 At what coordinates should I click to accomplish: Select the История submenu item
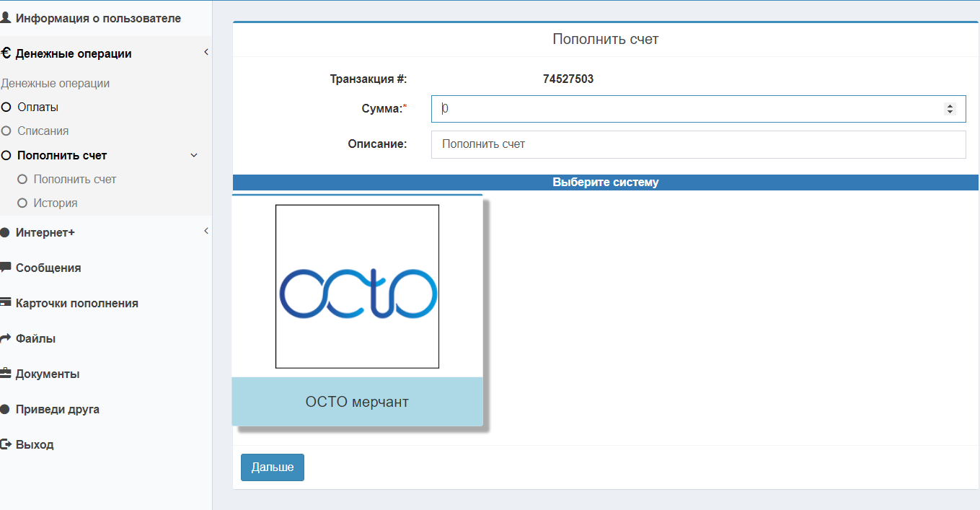point(55,203)
